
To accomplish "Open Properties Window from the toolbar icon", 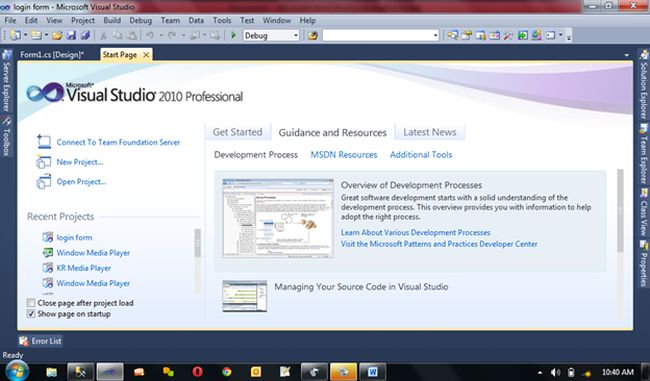I will [466, 36].
